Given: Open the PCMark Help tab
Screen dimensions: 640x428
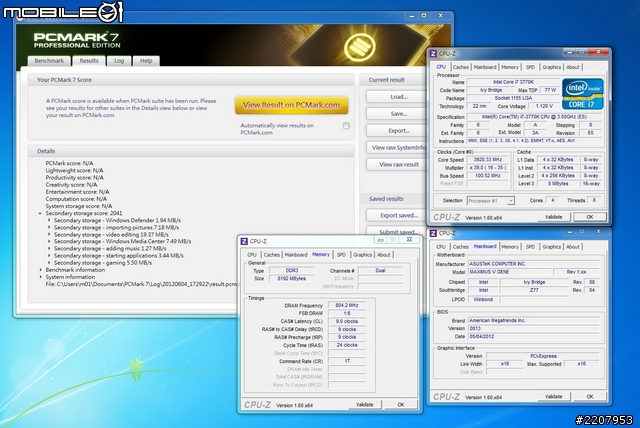Looking at the screenshot, I should (x=146, y=61).
